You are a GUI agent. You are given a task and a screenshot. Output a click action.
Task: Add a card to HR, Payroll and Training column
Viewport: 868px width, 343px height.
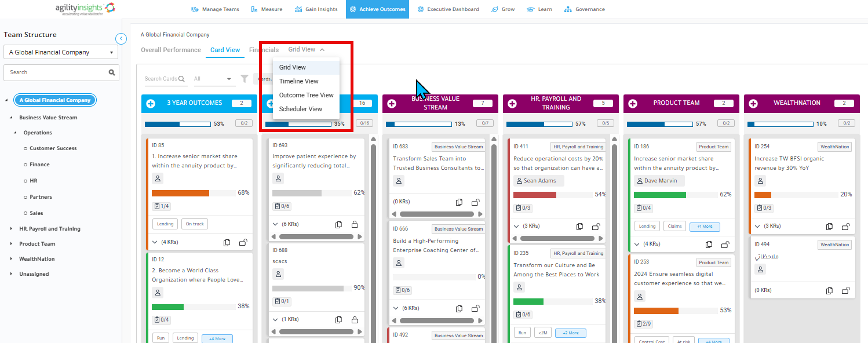(512, 103)
